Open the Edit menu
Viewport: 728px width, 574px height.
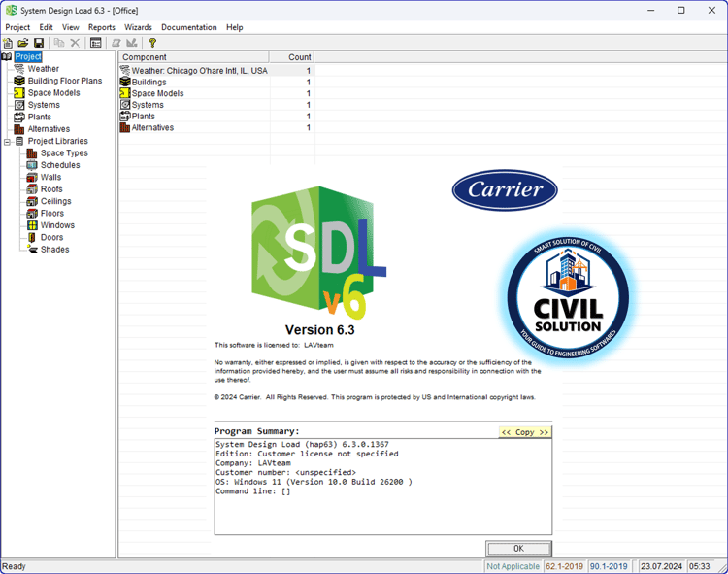[46, 27]
